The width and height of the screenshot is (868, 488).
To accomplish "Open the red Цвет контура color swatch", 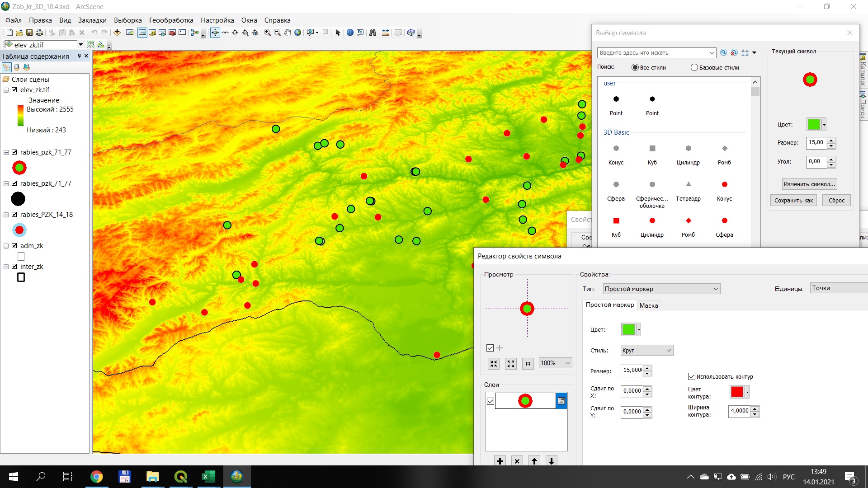I will (x=737, y=392).
